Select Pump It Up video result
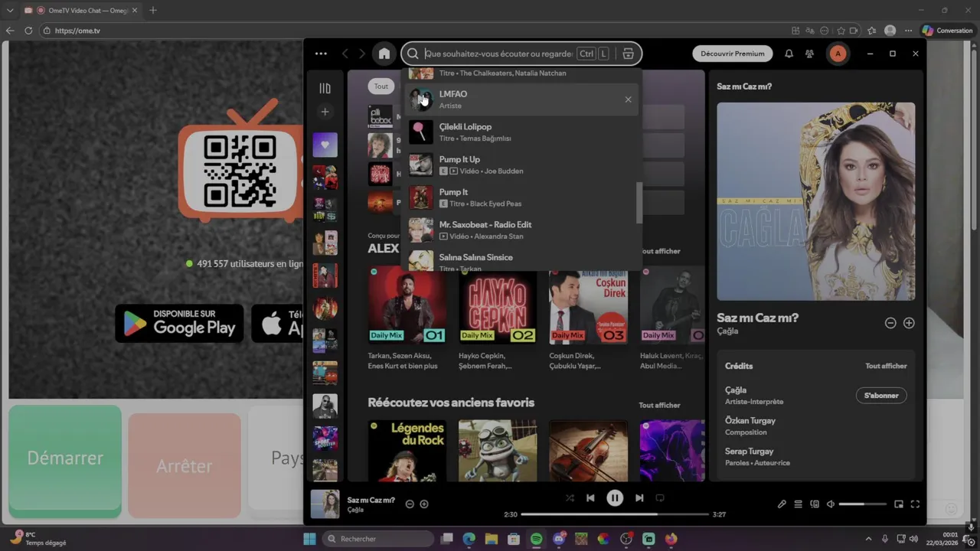The height and width of the screenshot is (551, 980). click(521, 165)
